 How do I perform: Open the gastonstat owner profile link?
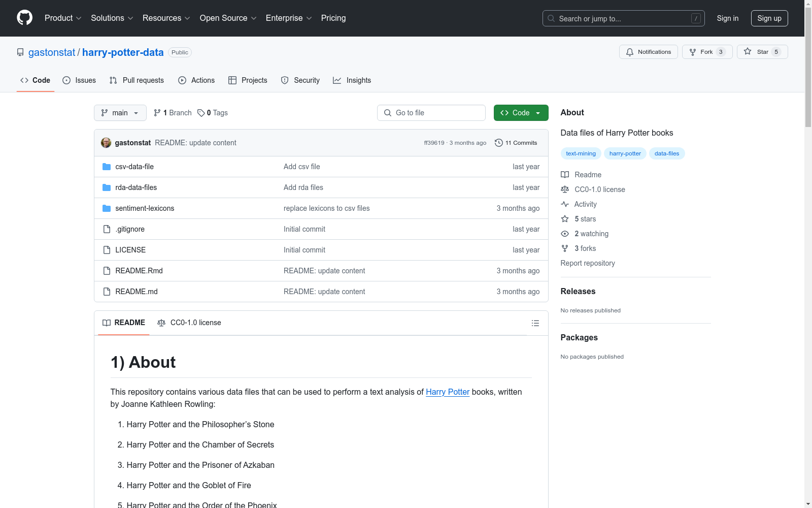point(52,52)
